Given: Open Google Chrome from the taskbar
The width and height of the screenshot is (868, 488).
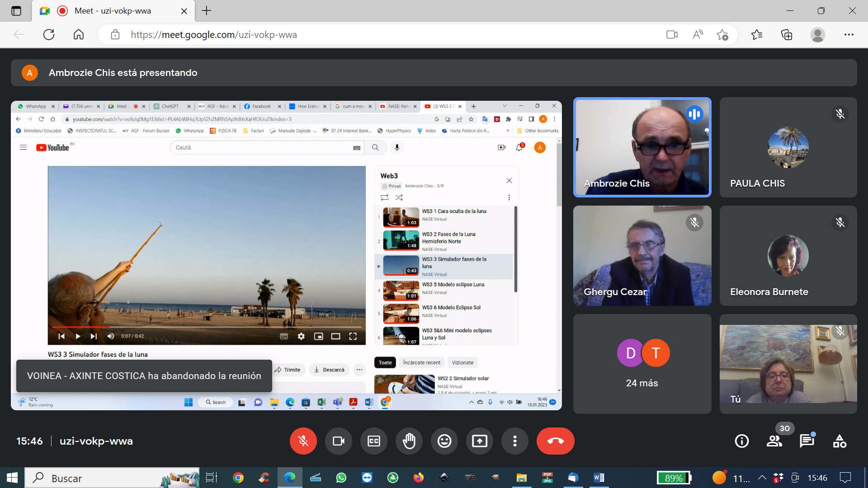Looking at the screenshot, I should tap(238, 478).
